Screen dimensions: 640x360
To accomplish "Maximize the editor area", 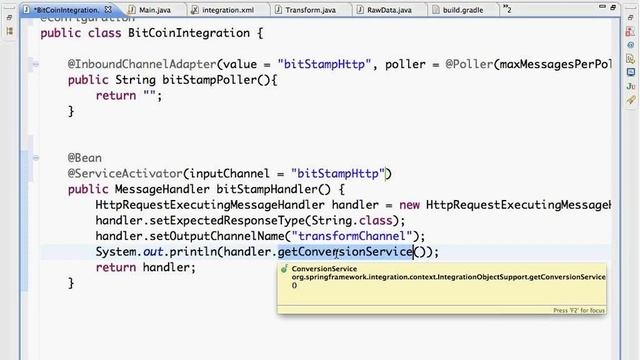I will [613, 7].
